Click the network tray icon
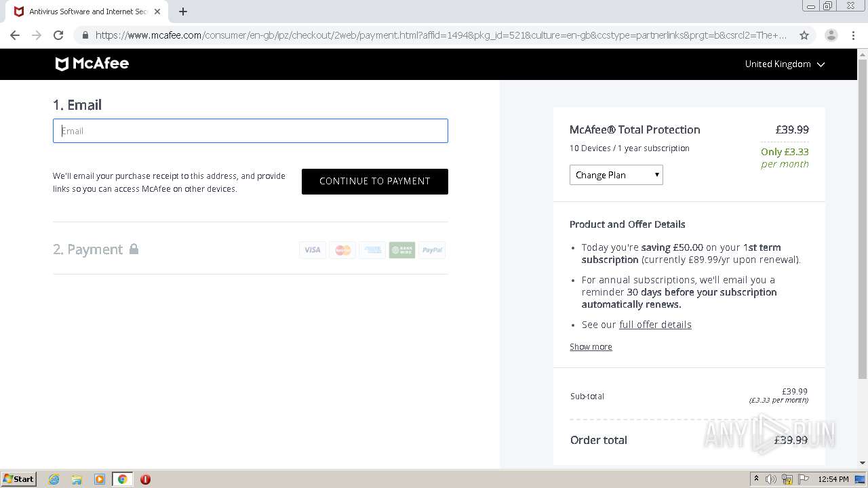The width and height of the screenshot is (868, 488). (x=787, y=479)
